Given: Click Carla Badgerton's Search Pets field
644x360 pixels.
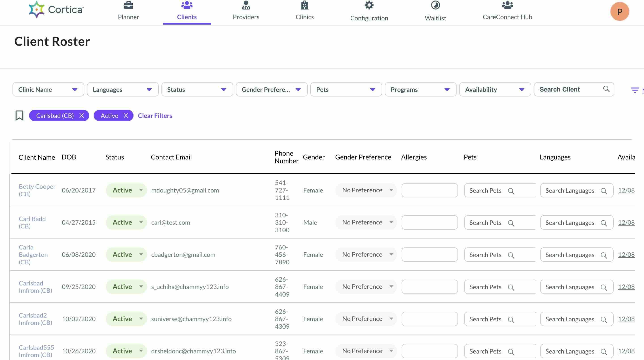Looking at the screenshot, I should click(x=500, y=254).
